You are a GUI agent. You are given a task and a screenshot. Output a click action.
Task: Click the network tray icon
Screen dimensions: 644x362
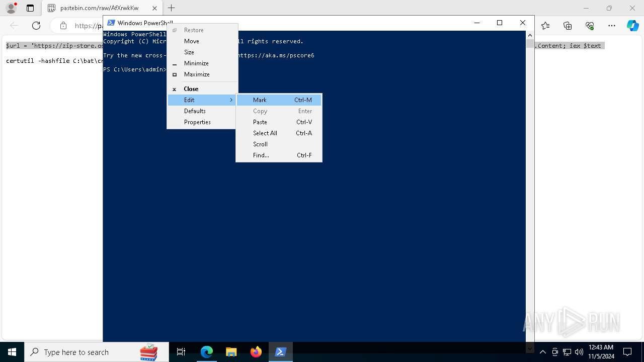tap(567, 352)
